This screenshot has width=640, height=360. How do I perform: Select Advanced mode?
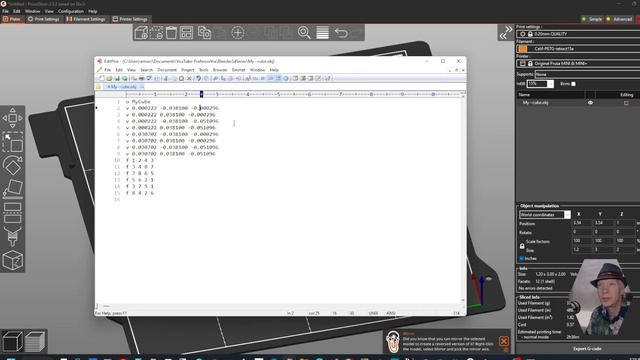pyautogui.click(x=620, y=19)
